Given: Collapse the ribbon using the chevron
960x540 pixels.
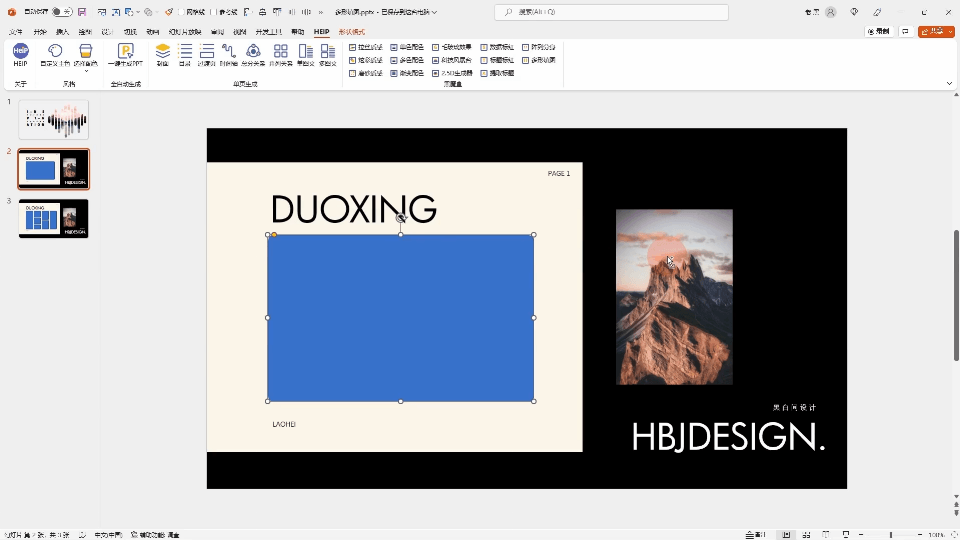Looking at the screenshot, I should 949,83.
